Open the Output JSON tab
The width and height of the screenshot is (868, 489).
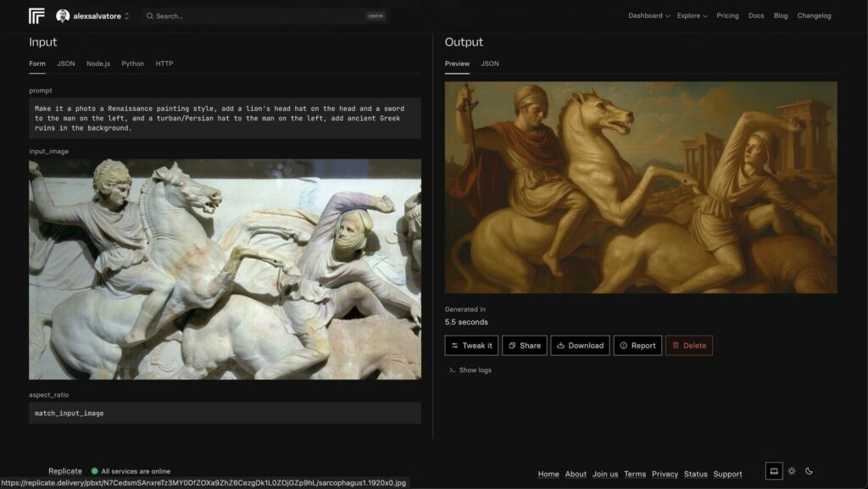[490, 64]
